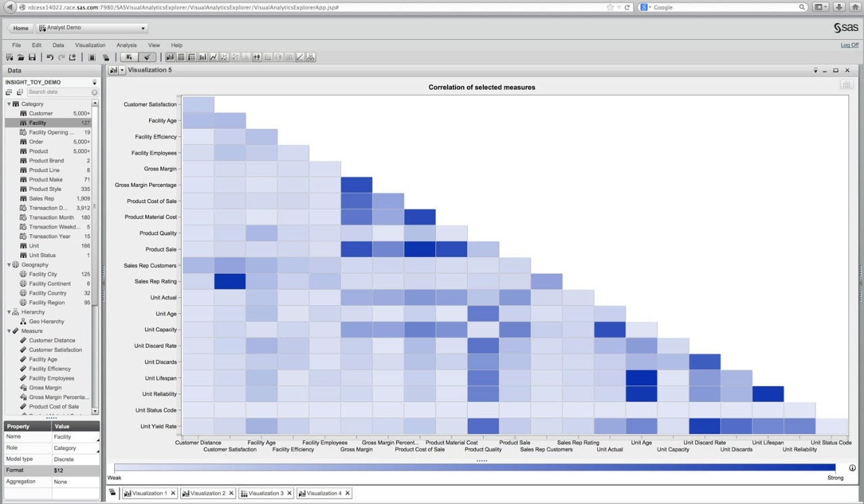Click the visualization manager icon left of tabs

click(113, 493)
